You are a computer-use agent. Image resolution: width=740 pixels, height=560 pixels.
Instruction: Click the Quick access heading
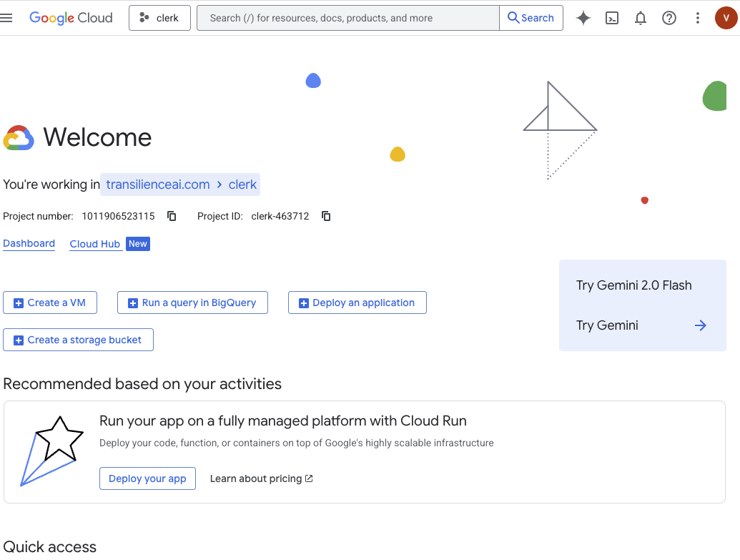49,547
